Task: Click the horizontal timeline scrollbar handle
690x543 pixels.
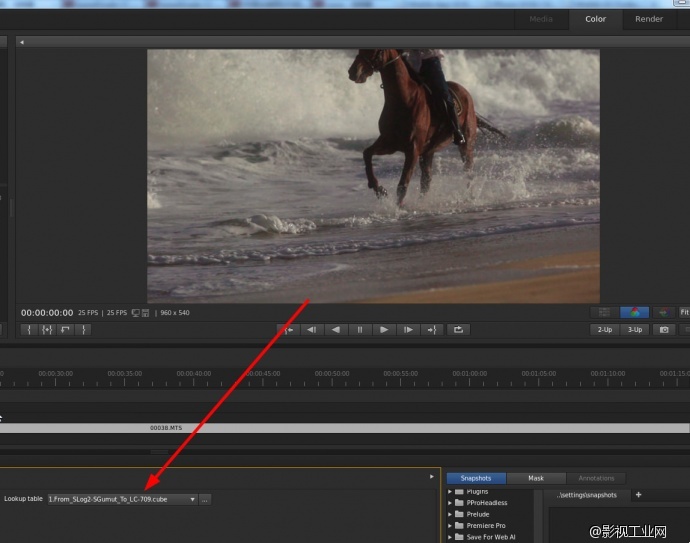Action: point(159,452)
